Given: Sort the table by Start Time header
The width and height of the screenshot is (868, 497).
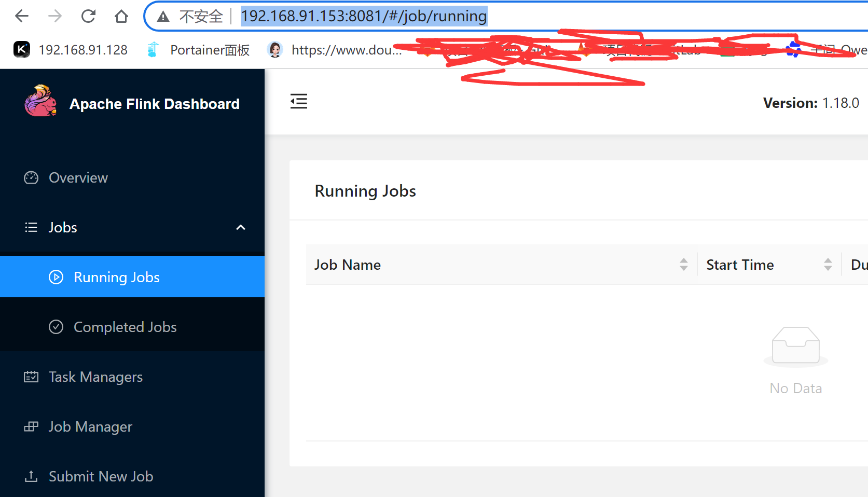Looking at the screenshot, I should pos(769,265).
